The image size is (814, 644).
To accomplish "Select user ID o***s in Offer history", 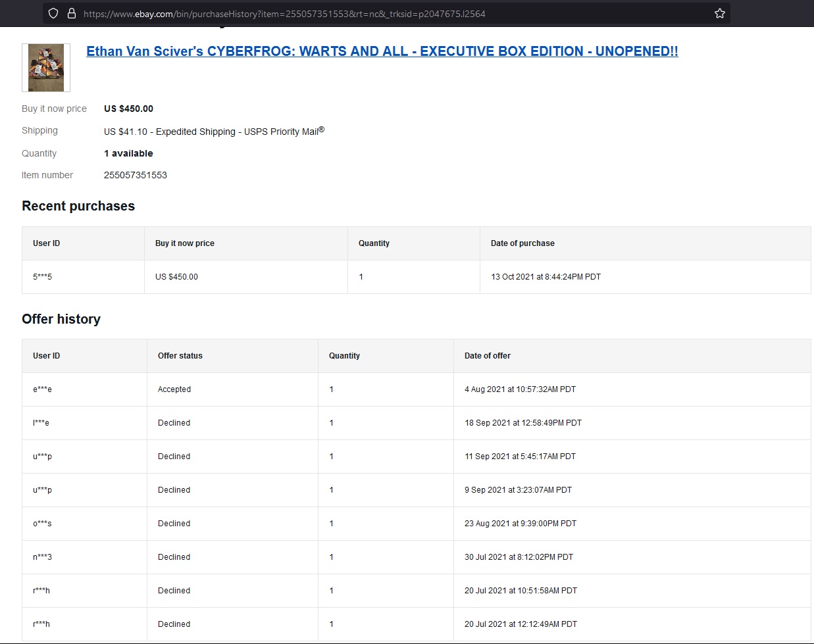I will tap(42, 524).
